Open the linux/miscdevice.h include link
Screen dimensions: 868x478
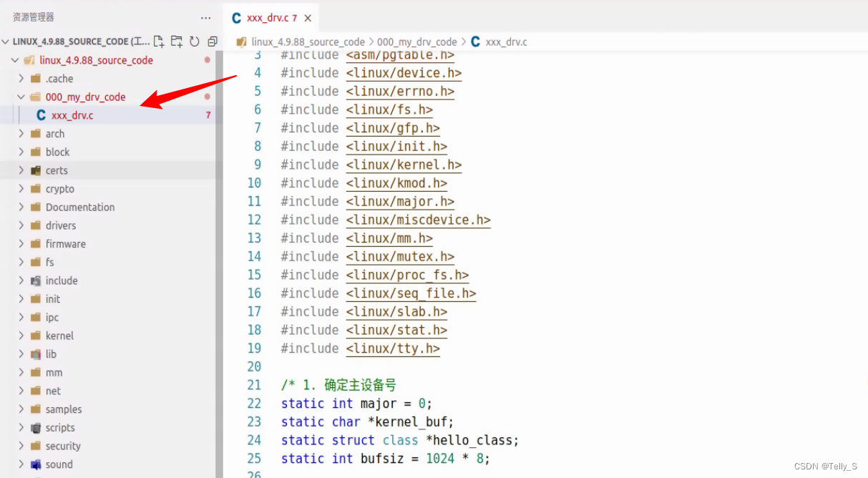[x=417, y=220]
